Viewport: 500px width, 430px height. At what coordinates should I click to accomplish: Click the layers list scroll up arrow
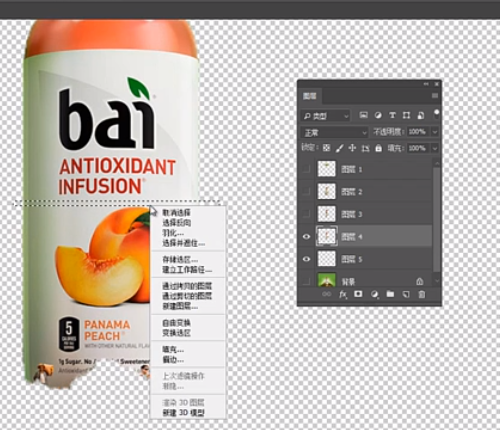tap(437, 163)
